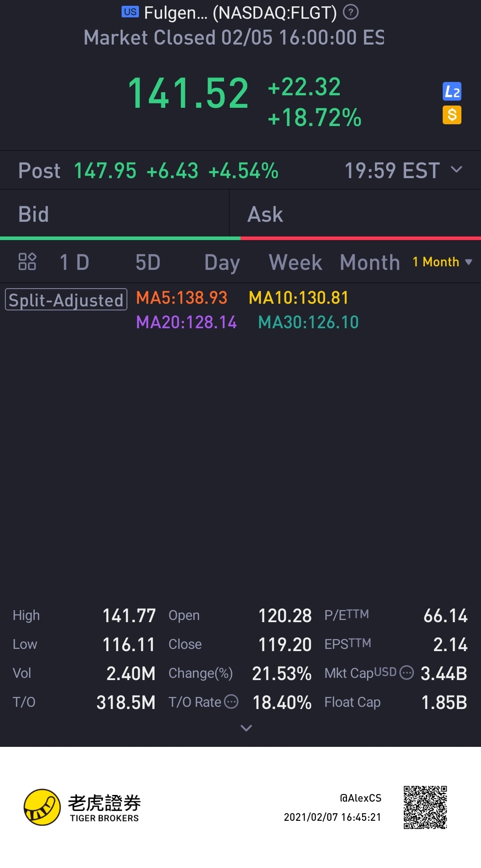
Task: Tap the MA10:130.81 indicator label
Action: tap(298, 297)
